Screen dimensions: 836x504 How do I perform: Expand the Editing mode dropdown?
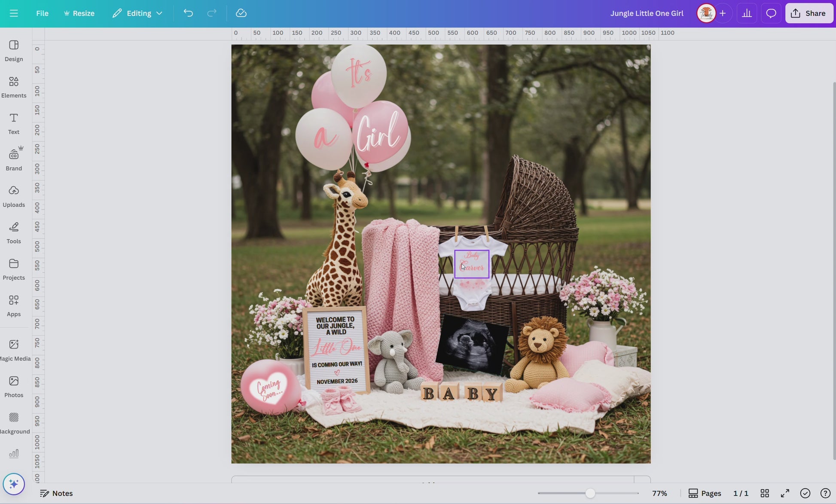point(137,13)
